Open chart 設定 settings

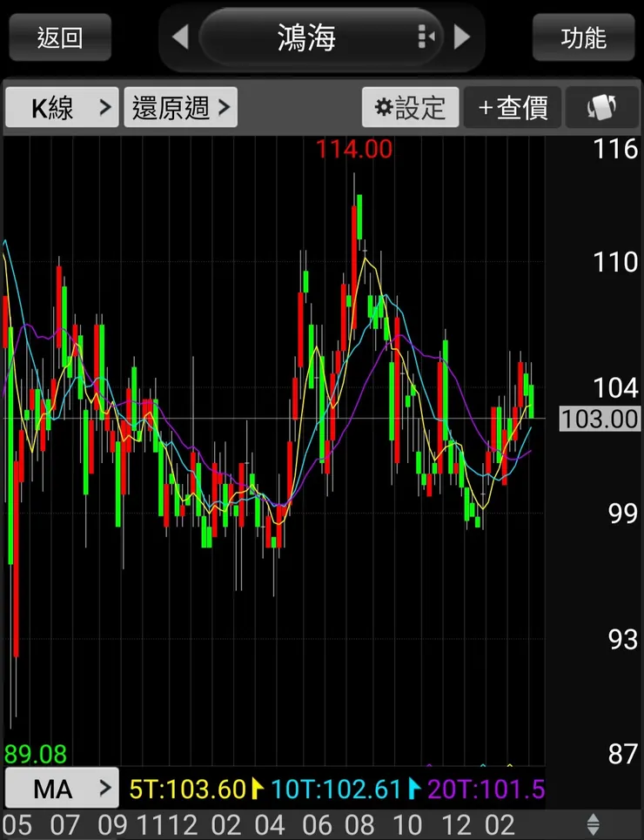point(411,107)
